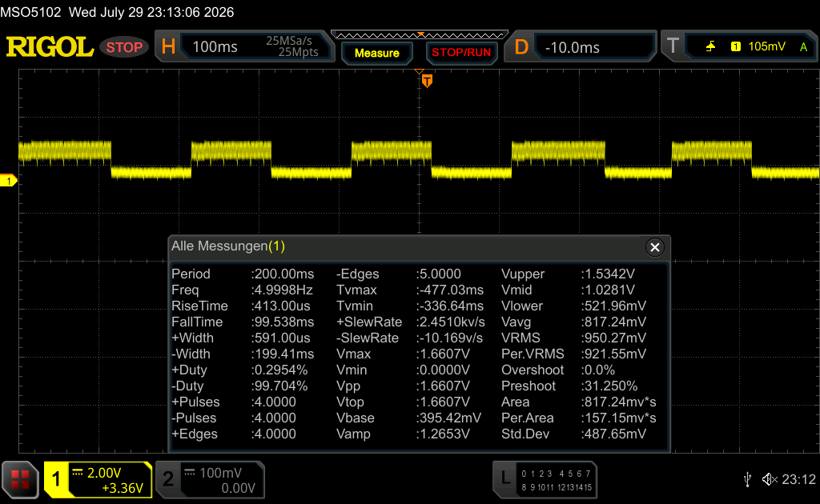Select the Vamp 1.2653V value

click(443, 434)
